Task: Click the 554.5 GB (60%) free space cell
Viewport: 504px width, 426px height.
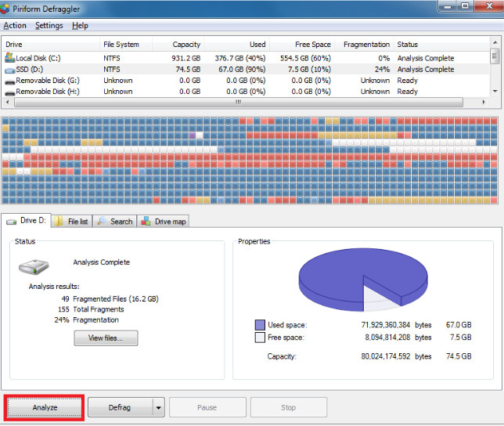Action: pos(305,58)
